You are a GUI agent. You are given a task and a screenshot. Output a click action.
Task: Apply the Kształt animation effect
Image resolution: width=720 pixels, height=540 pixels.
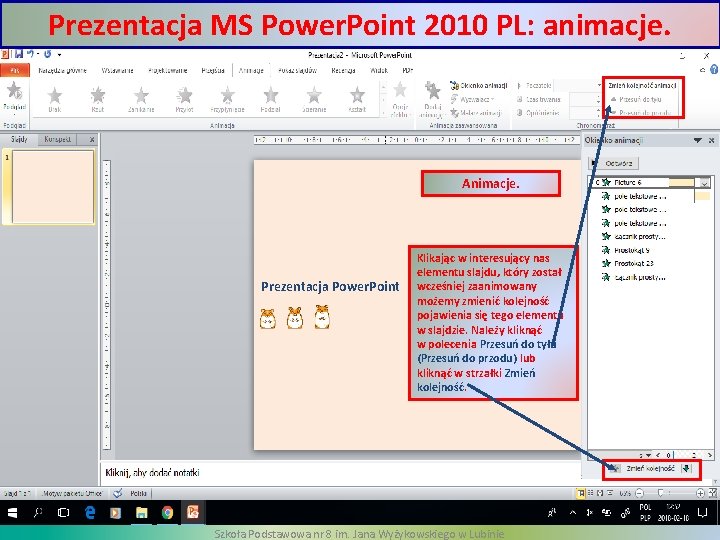(x=357, y=99)
